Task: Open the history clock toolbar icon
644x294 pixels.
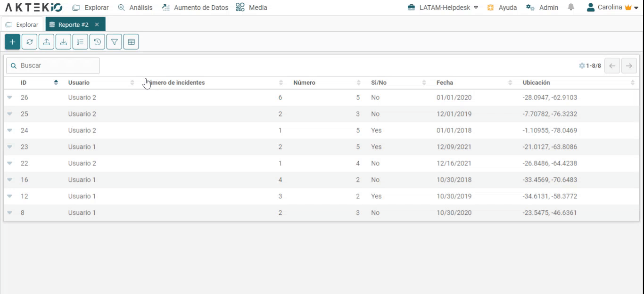Action: (x=97, y=42)
